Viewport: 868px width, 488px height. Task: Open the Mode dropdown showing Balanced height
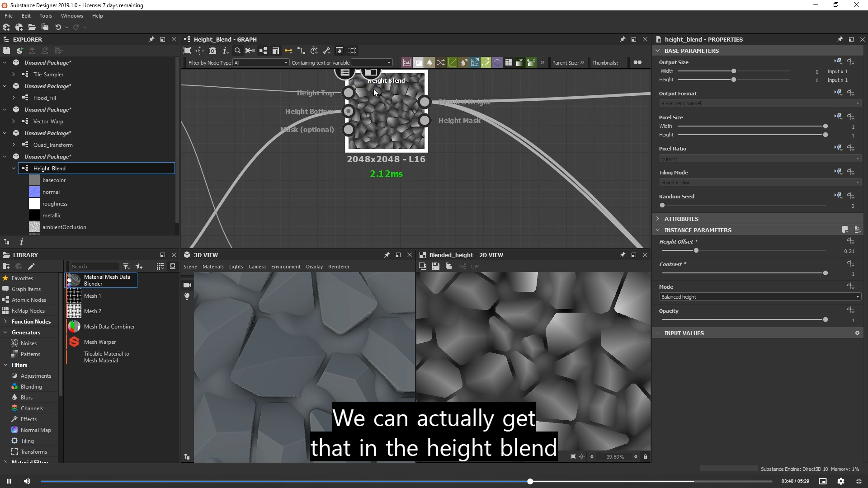tap(759, 297)
